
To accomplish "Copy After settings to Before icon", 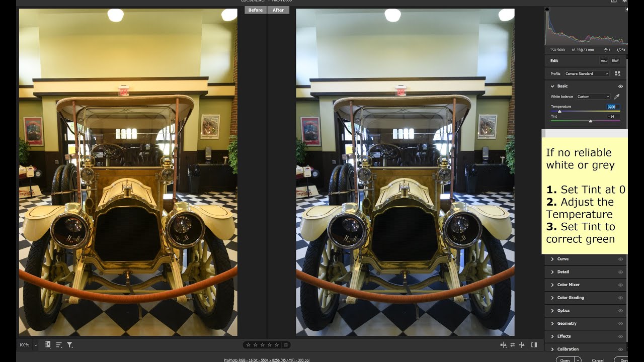I will click(522, 345).
